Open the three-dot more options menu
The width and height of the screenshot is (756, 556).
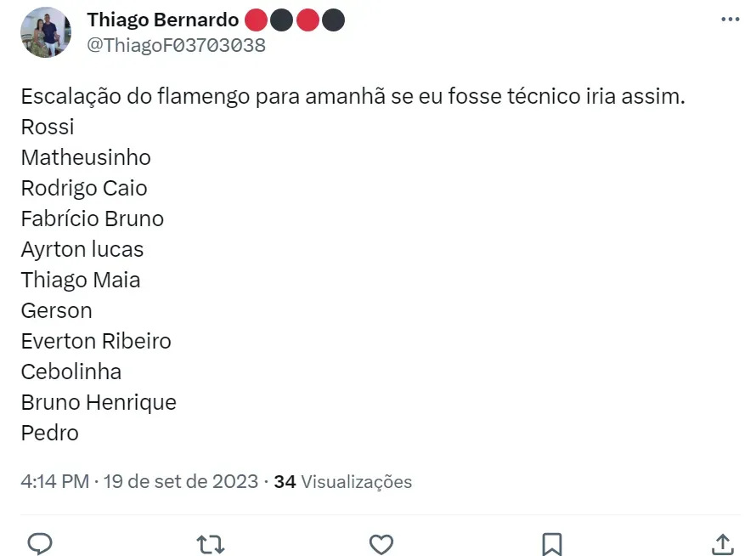(x=730, y=20)
